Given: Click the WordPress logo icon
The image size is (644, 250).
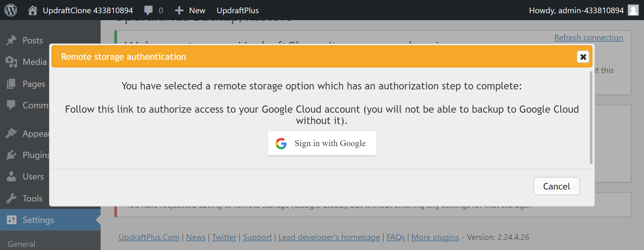Looking at the screenshot, I should point(11,10).
